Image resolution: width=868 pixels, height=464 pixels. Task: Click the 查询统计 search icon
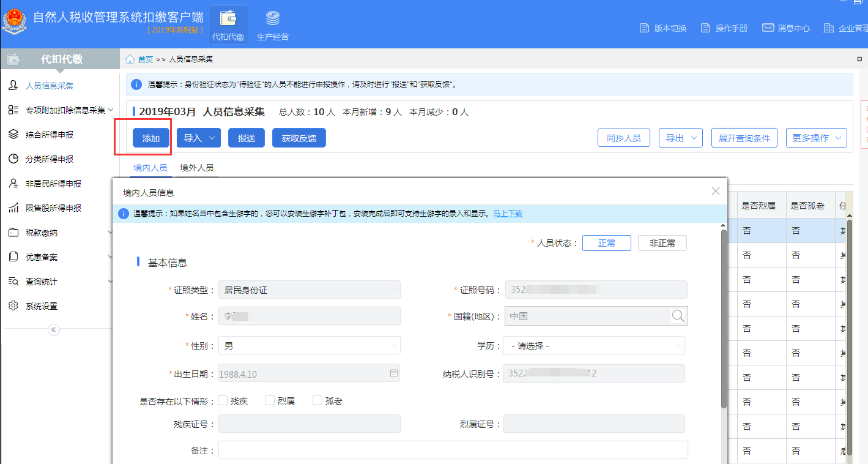(13, 282)
